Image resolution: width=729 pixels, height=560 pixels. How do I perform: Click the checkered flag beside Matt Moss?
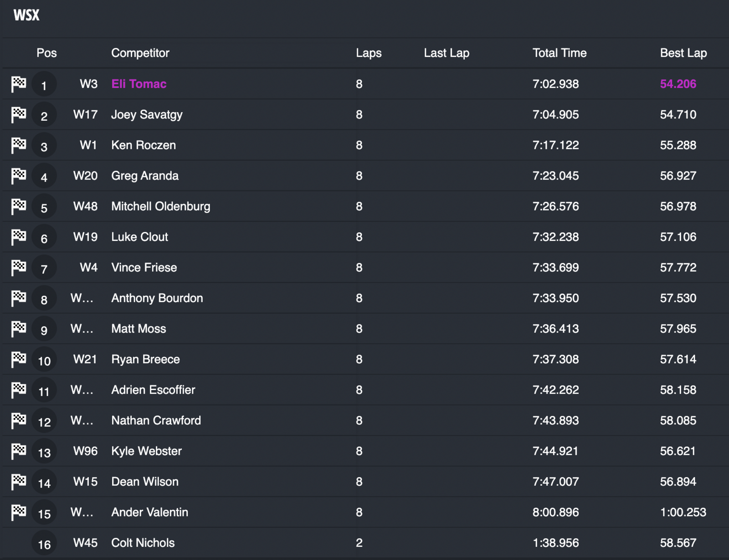coord(19,329)
